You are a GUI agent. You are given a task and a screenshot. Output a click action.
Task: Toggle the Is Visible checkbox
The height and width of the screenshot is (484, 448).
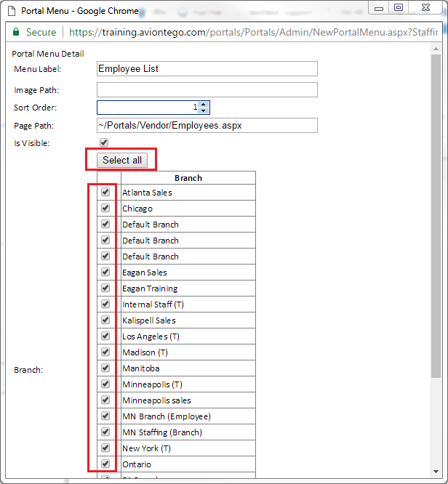point(104,142)
